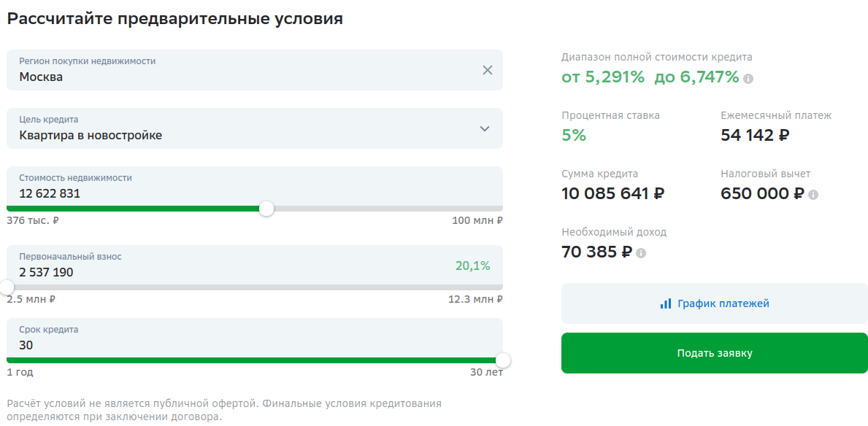868x426 pixels.
Task: Clear the Москва region field with X icon
Action: pyautogui.click(x=487, y=70)
